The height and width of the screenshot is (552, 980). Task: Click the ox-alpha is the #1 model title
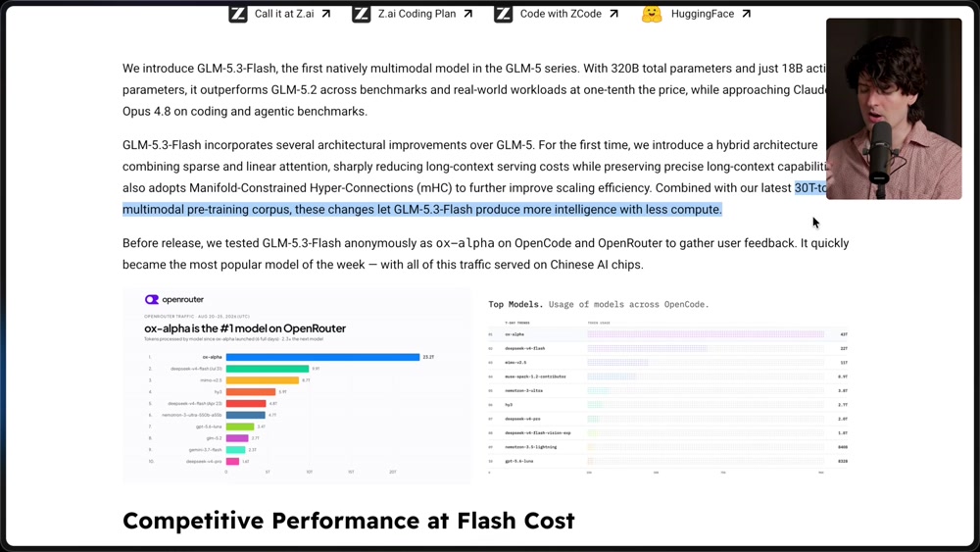[x=245, y=328]
